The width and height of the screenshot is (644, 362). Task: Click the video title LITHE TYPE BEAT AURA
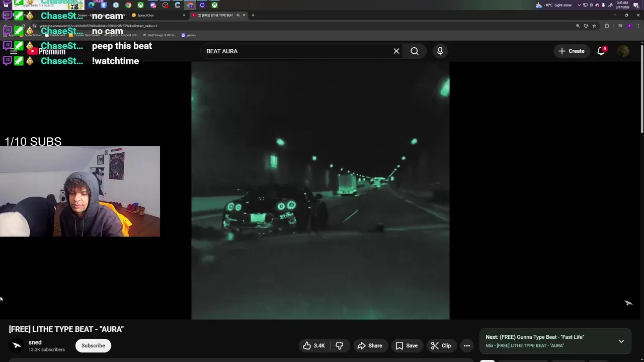66,329
